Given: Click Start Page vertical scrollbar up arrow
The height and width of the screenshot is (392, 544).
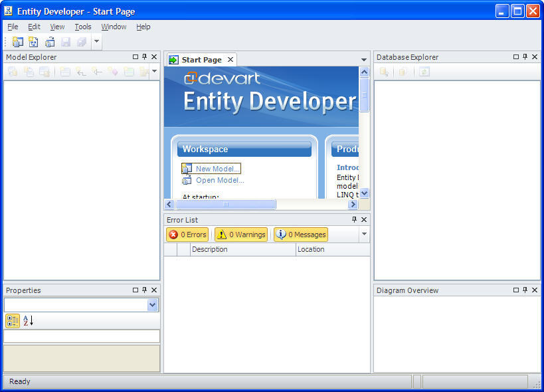Looking at the screenshot, I should (x=364, y=72).
